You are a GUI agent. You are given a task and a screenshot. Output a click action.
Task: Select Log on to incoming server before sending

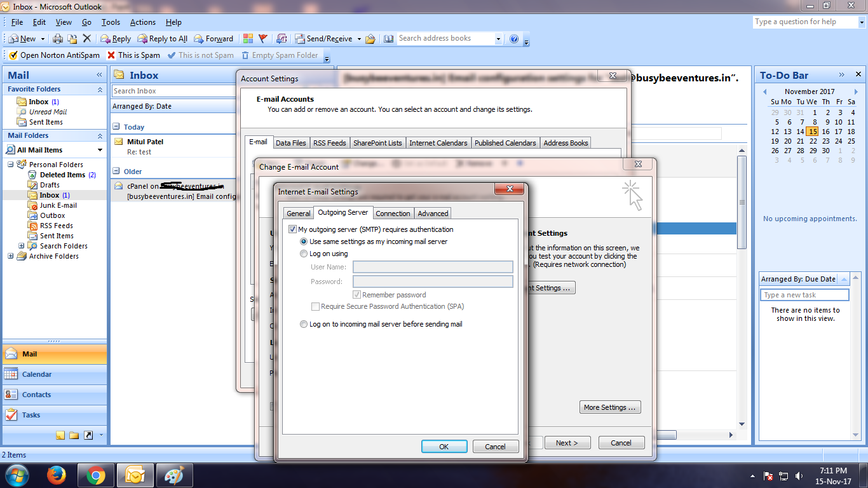click(304, 324)
